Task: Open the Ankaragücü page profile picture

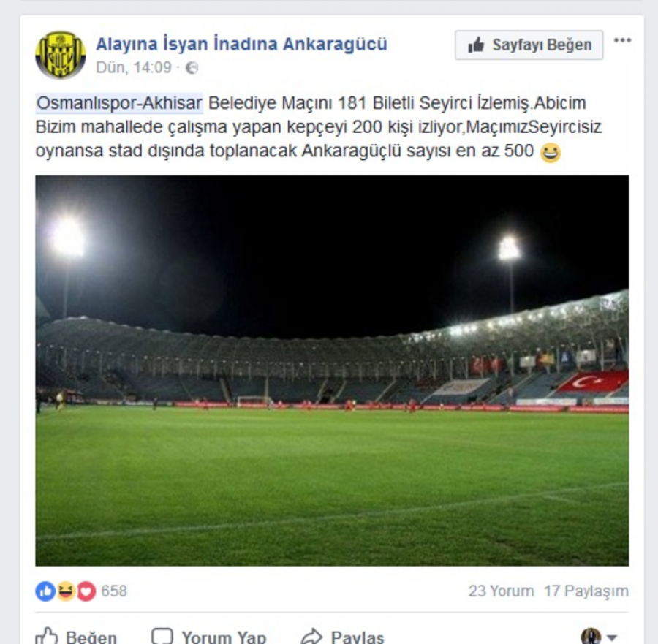Action: point(61,55)
